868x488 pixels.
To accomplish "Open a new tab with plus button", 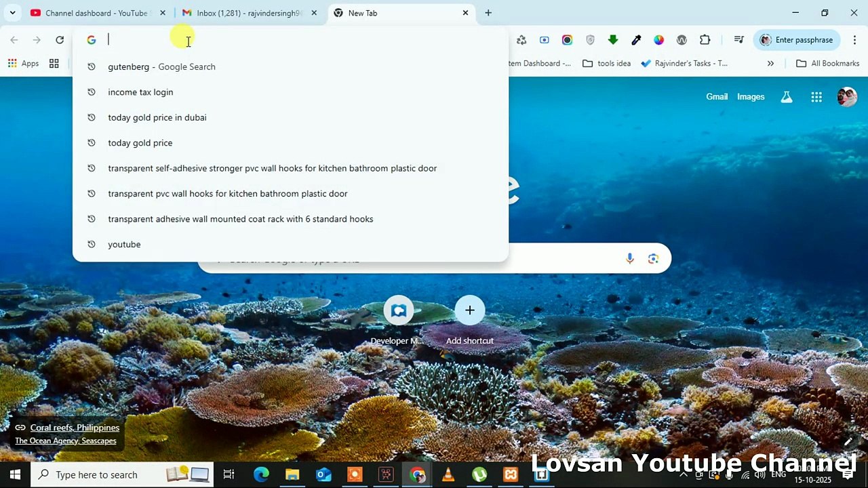I will click(488, 13).
